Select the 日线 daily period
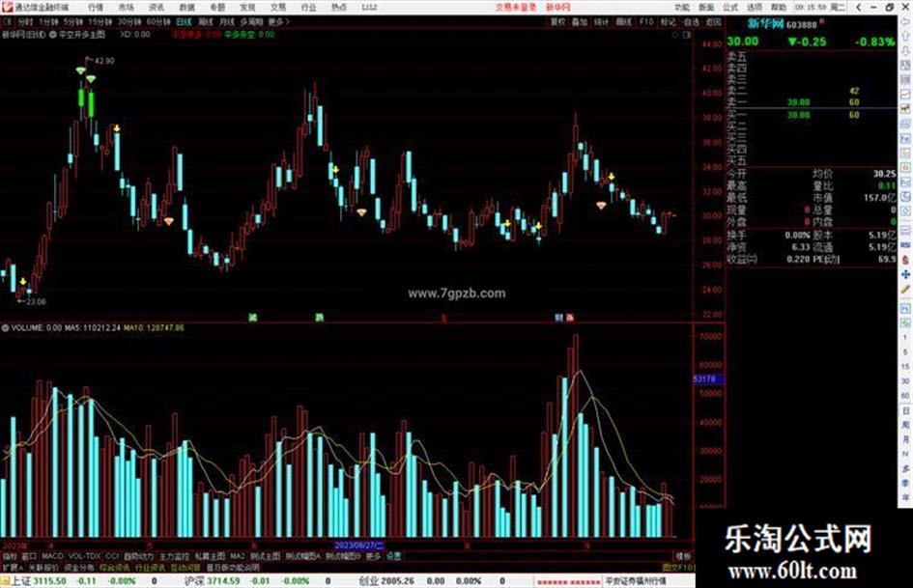 [x=184, y=21]
